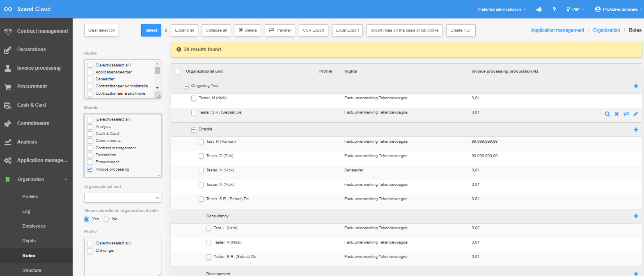The image size is (644, 276).
Task: Add role with plus on Omgeving Test
Action: click(x=636, y=86)
